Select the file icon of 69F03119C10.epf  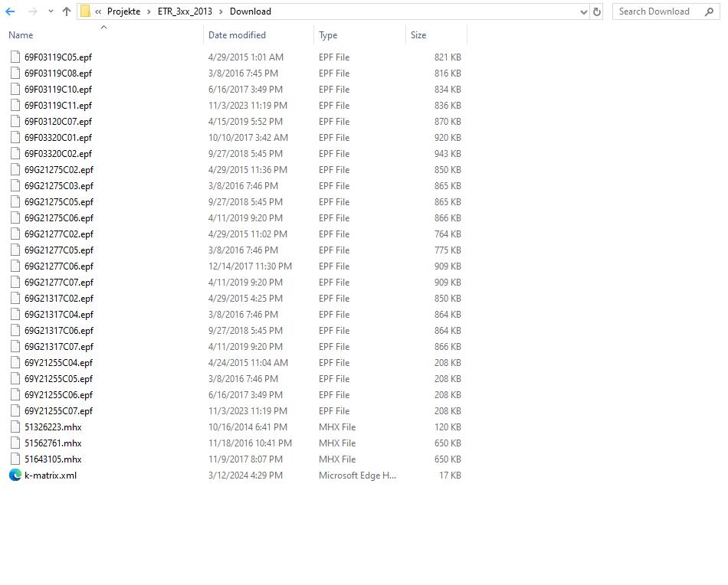(15, 90)
